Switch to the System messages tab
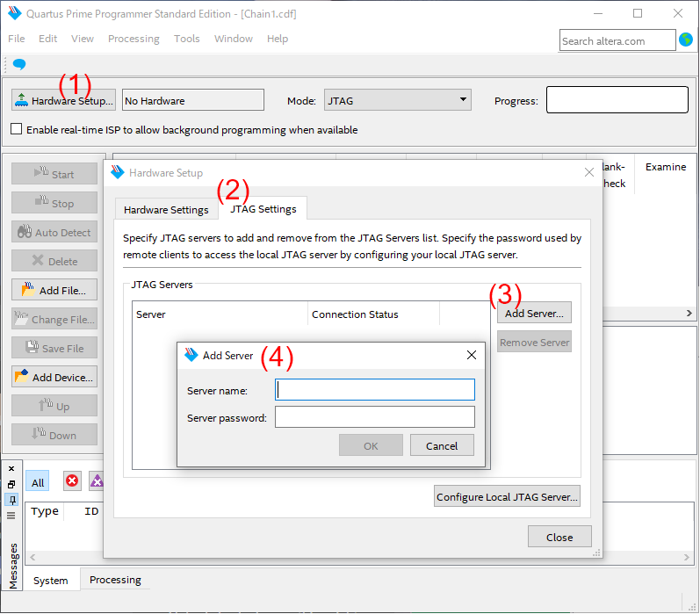 point(50,580)
